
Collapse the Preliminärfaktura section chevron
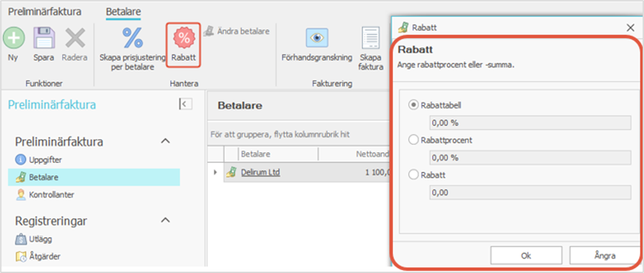click(x=165, y=141)
